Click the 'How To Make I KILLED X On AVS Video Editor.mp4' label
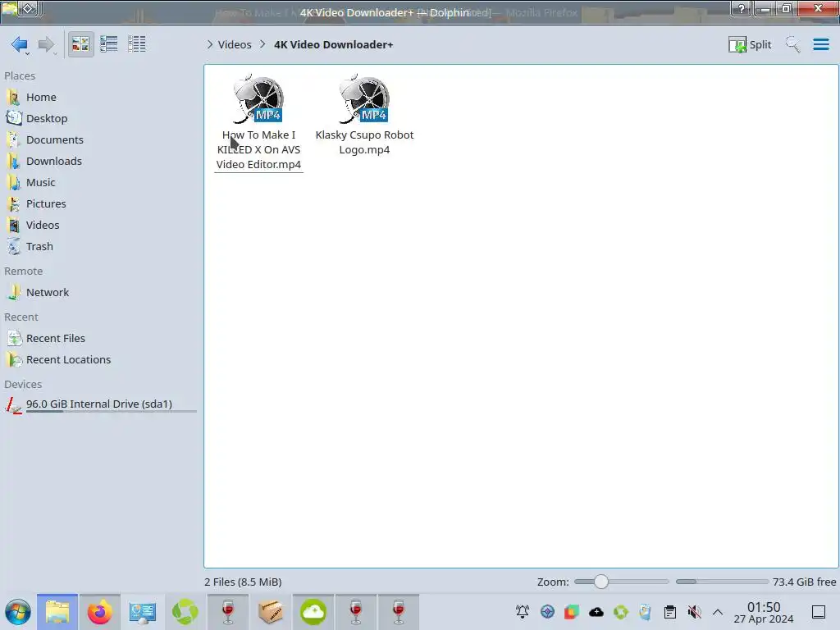The height and width of the screenshot is (630, 840). (258, 149)
